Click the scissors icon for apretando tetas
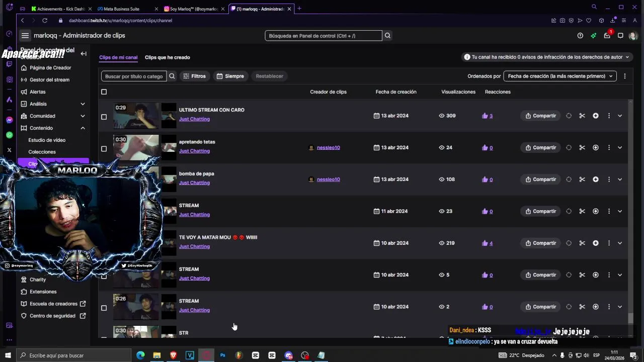This screenshot has height=362, width=644. [582, 147]
